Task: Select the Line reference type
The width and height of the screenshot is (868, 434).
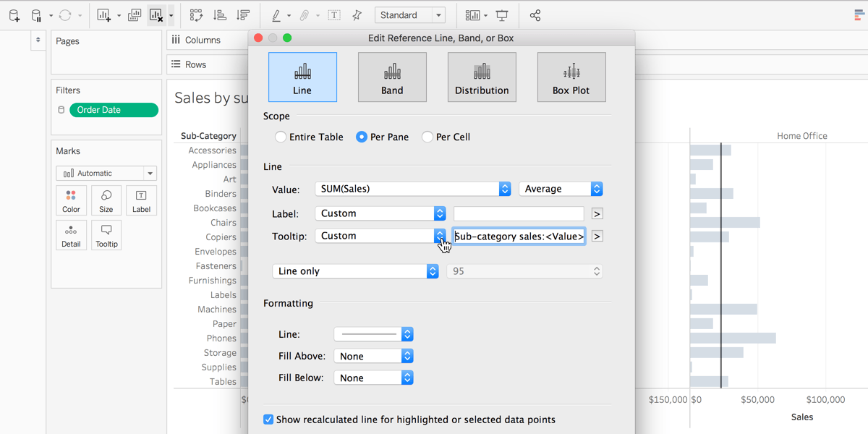Action: pos(302,77)
